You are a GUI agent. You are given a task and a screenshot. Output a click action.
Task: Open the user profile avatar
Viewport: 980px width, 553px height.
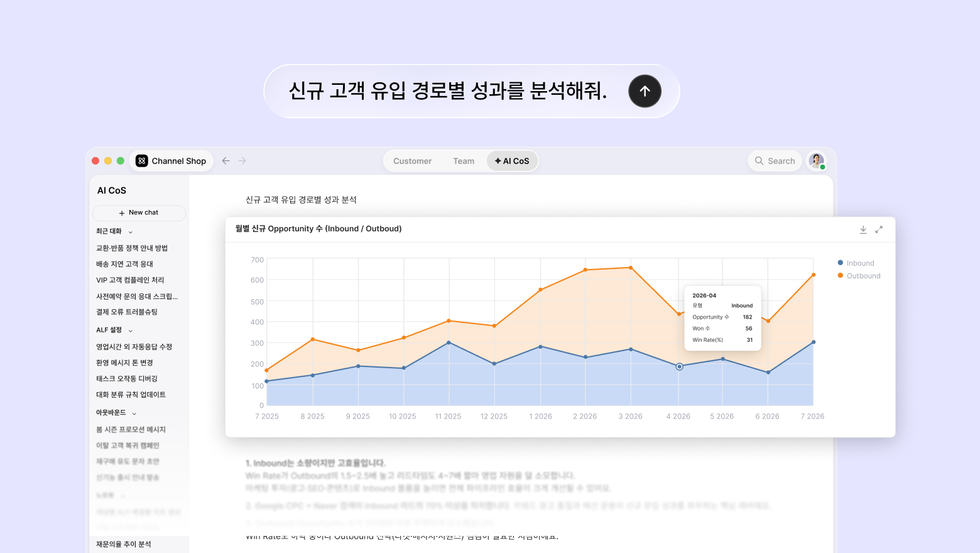tap(817, 161)
